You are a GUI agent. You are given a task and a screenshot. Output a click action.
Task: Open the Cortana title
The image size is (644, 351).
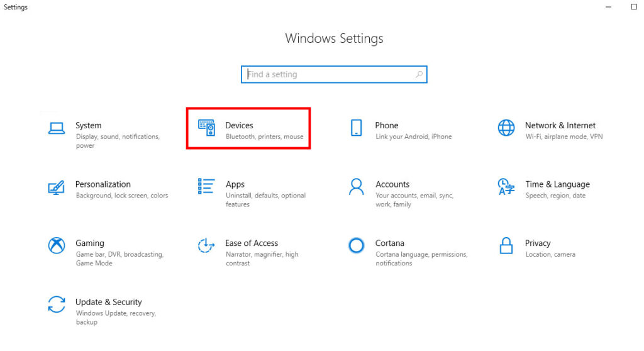click(390, 243)
